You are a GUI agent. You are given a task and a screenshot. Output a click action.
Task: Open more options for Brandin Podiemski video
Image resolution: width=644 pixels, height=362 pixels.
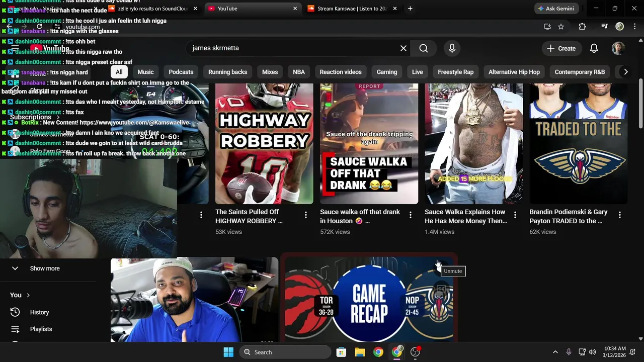click(619, 215)
